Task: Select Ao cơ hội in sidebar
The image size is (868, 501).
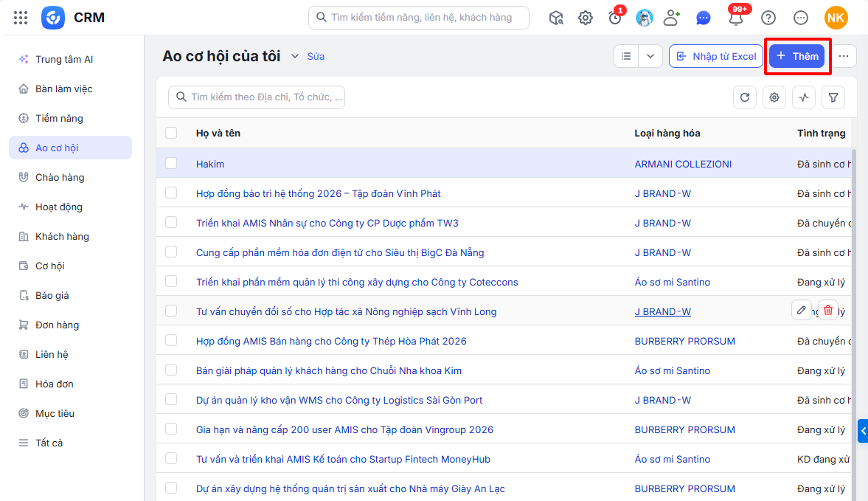Action: [x=70, y=148]
